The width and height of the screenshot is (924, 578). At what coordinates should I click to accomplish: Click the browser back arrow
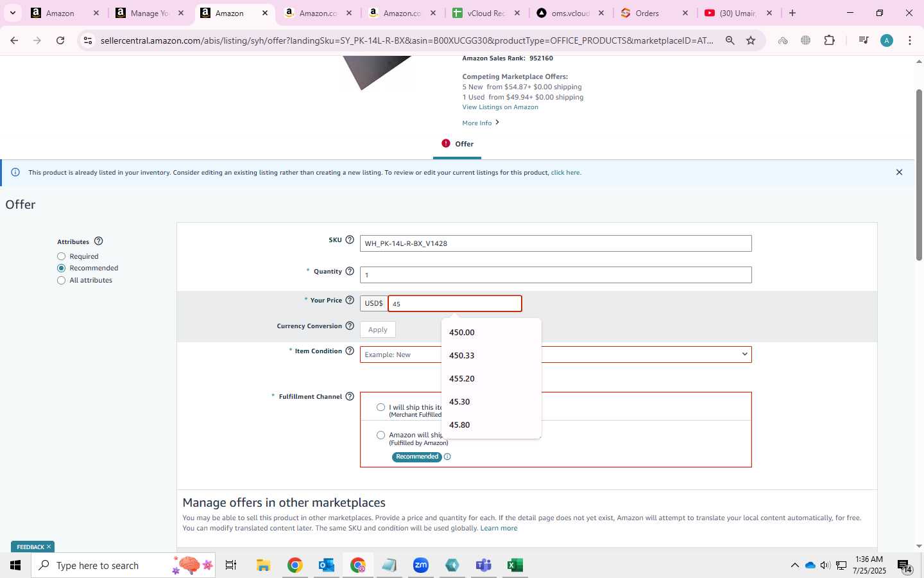pyautogui.click(x=14, y=40)
